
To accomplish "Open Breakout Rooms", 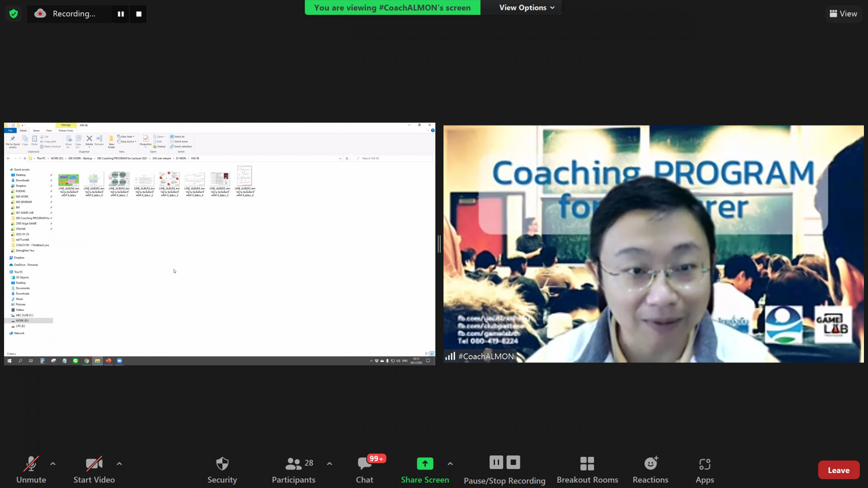I will pos(587,470).
